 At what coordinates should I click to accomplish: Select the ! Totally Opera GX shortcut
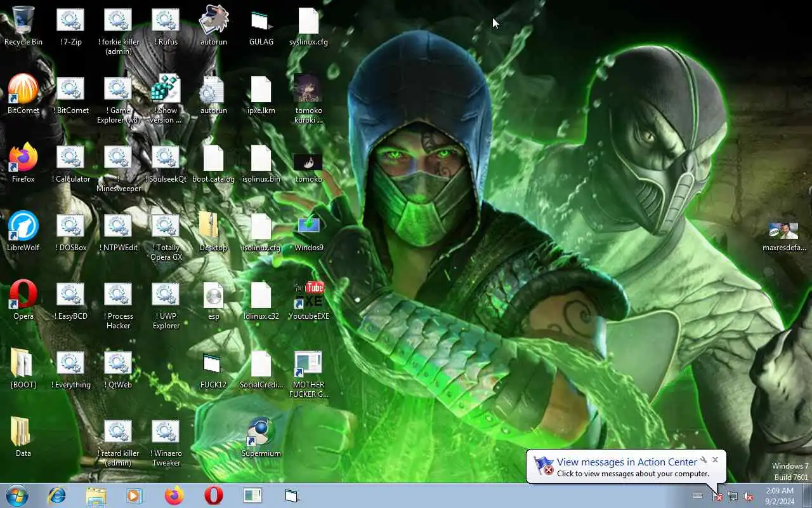[x=166, y=236]
